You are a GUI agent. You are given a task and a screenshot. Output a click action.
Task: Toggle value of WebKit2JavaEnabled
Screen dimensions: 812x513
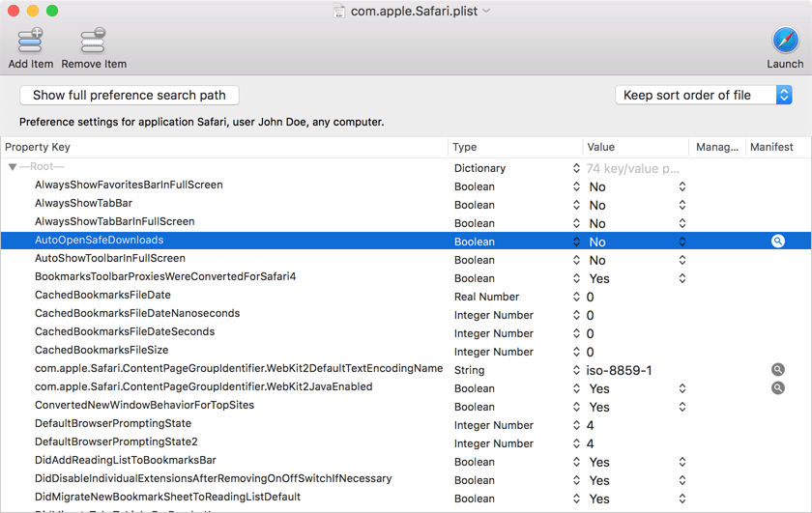[682, 388]
